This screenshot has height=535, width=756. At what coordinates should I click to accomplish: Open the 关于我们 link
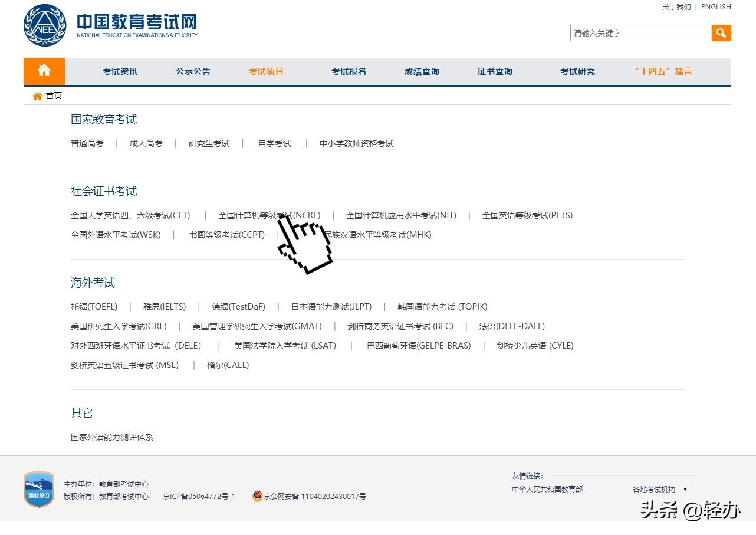676,7
